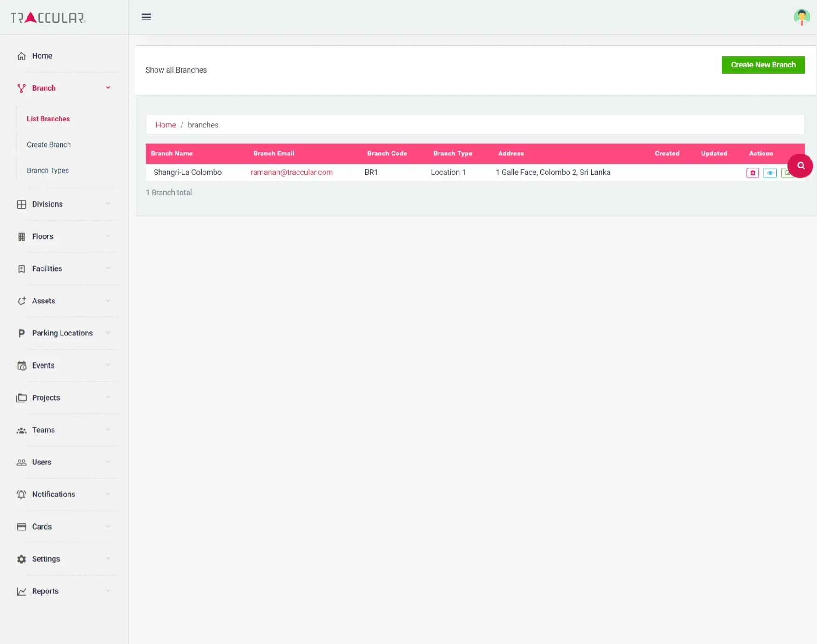Image resolution: width=817 pixels, height=644 pixels.
Task: Click the Notifications bell icon
Action: pos(21,495)
